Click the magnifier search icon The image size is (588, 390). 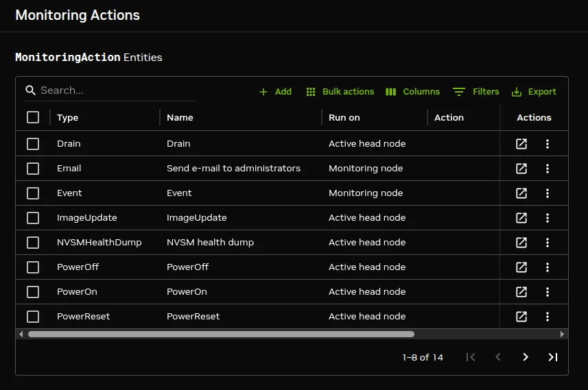point(30,90)
